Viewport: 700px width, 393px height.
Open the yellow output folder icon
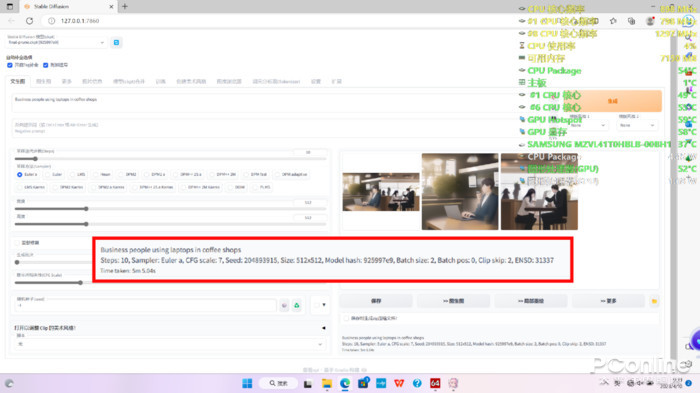[x=654, y=301]
